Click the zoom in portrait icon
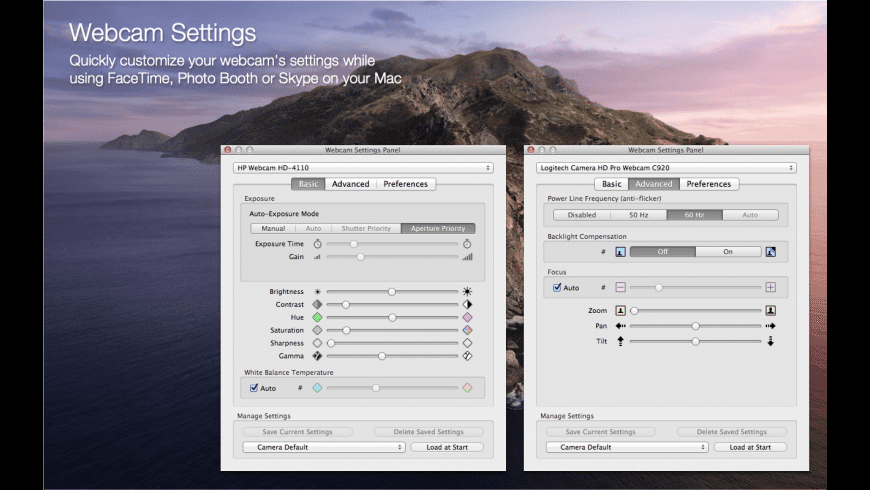The image size is (870, 490). point(771,311)
